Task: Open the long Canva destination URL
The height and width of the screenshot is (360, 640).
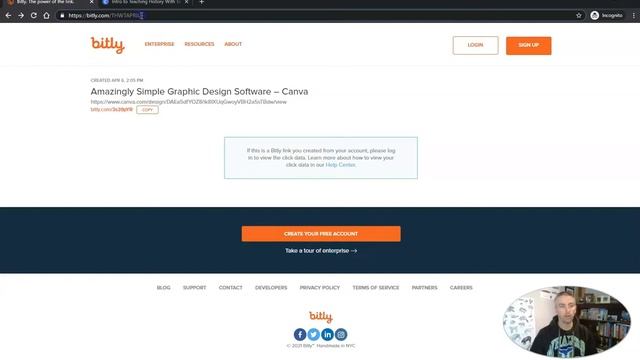Action: (x=189, y=102)
